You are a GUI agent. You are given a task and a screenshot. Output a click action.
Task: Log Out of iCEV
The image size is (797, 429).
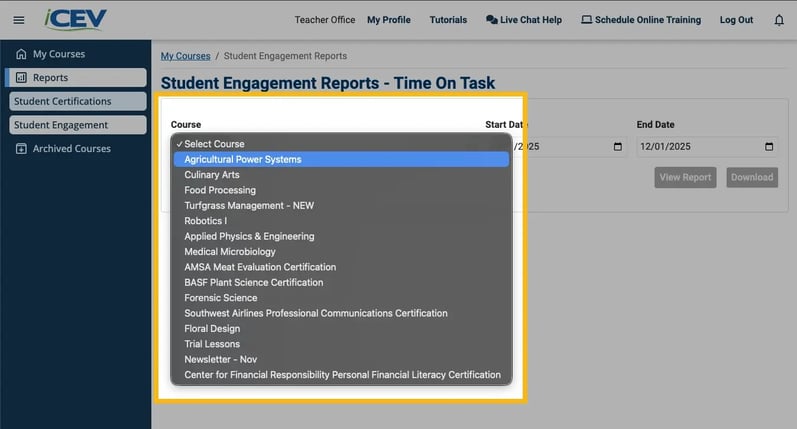click(736, 20)
